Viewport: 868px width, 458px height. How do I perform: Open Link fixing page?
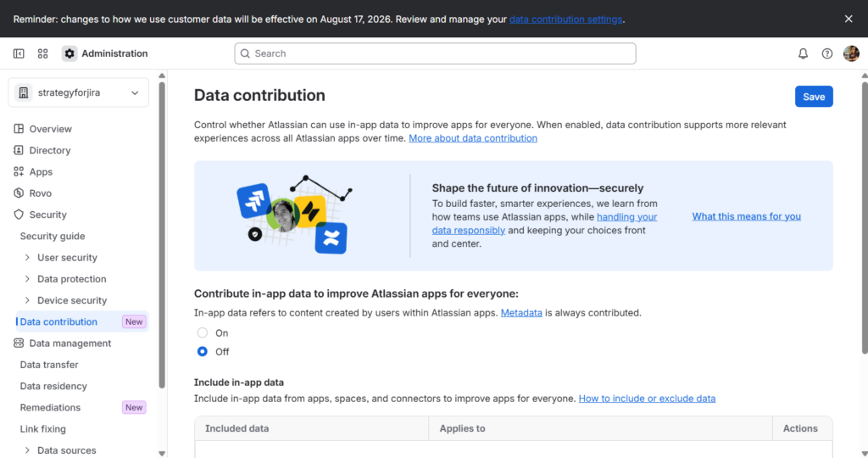tap(42, 429)
